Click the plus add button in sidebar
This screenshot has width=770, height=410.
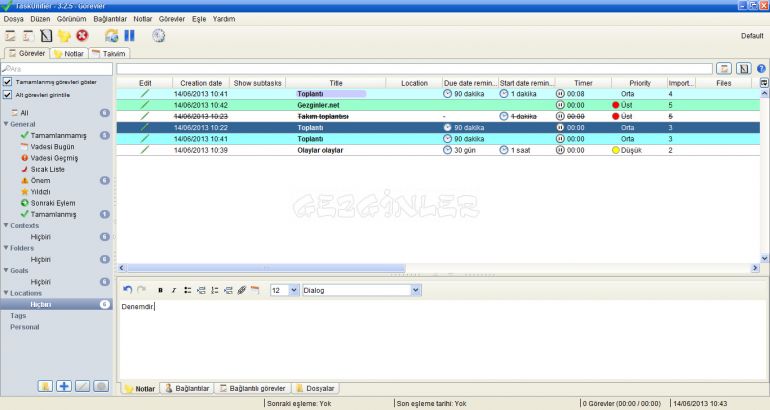(64, 386)
